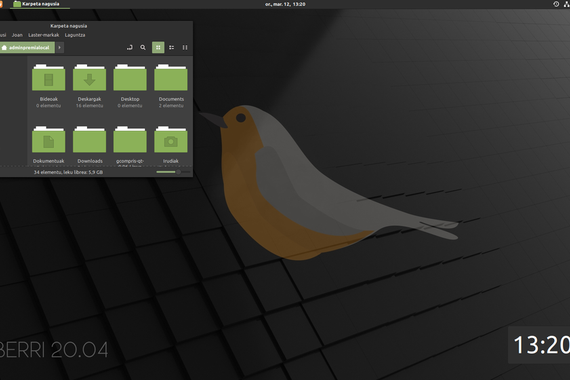Click the '2 elementu' label under Documents

click(171, 106)
